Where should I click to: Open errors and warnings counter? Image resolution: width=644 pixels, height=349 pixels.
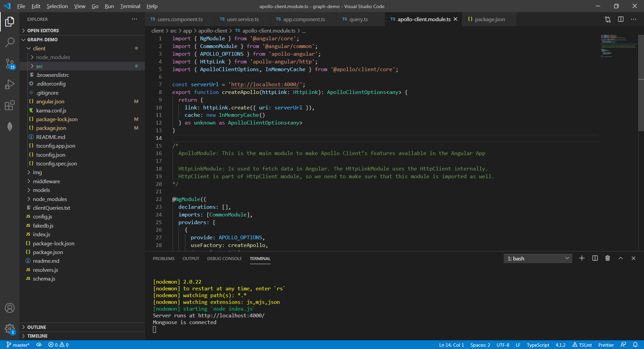(x=58, y=345)
